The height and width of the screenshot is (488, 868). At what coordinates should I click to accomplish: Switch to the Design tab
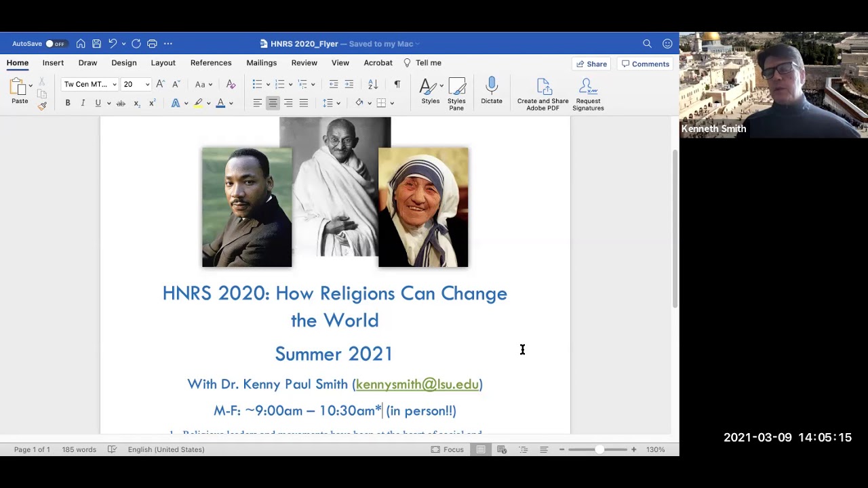[x=124, y=62]
